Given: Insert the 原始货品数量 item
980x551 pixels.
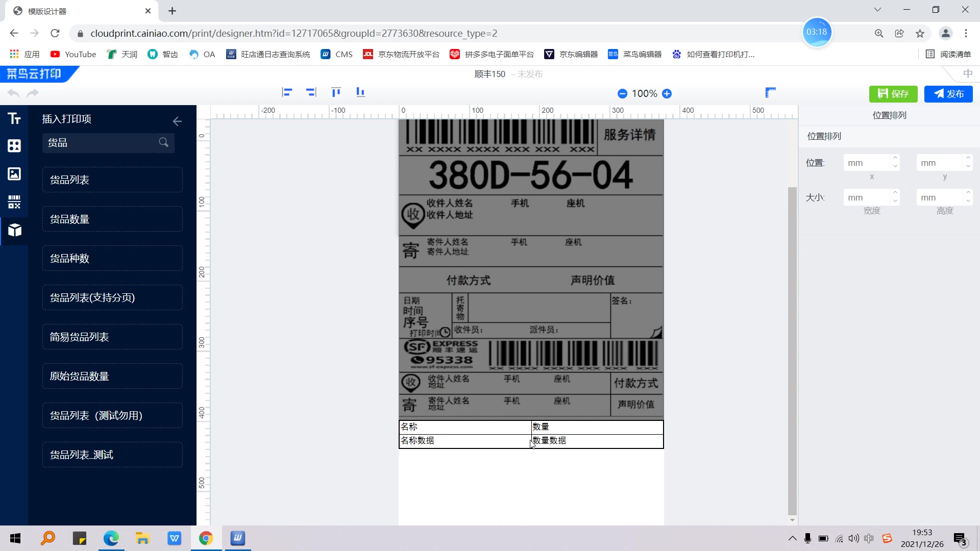Looking at the screenshot, I should pyautogui.click(x=112, y=376).
